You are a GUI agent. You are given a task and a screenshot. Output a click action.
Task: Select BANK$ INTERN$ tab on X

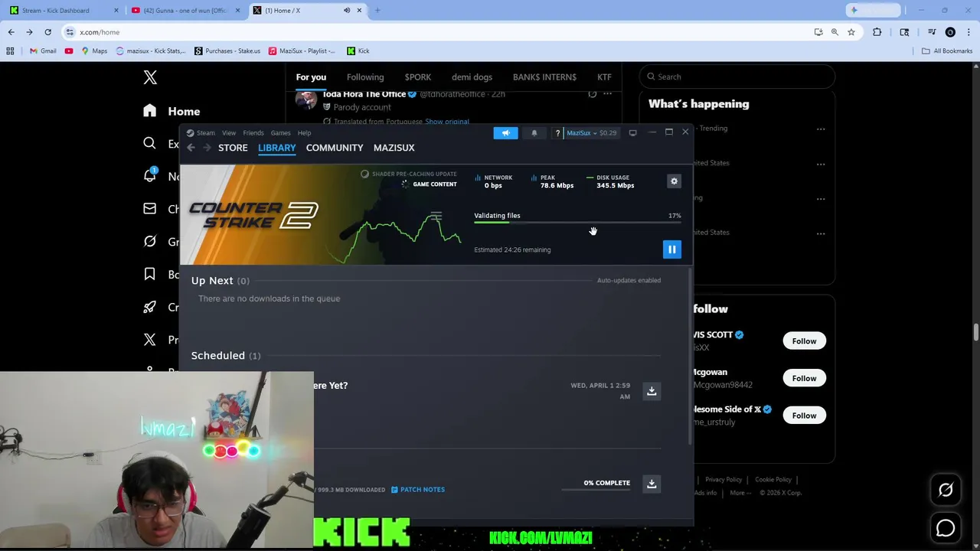click(544, 77)
